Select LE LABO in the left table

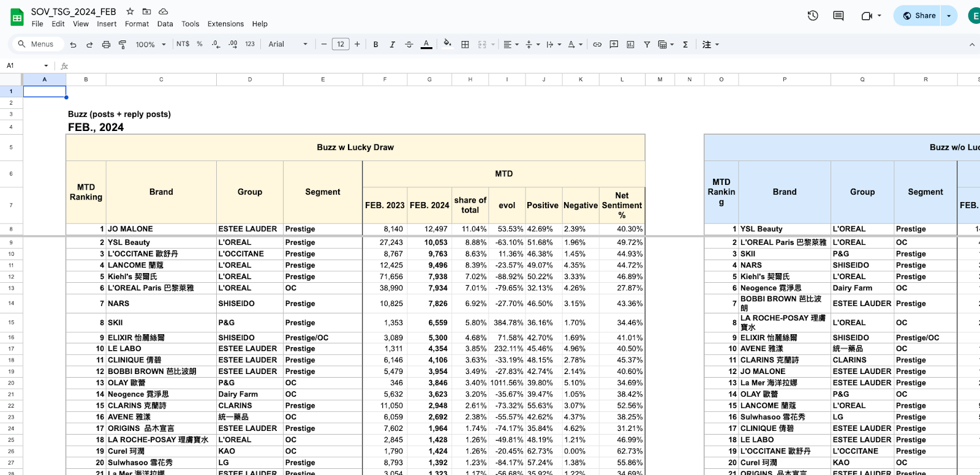[161, 349]
